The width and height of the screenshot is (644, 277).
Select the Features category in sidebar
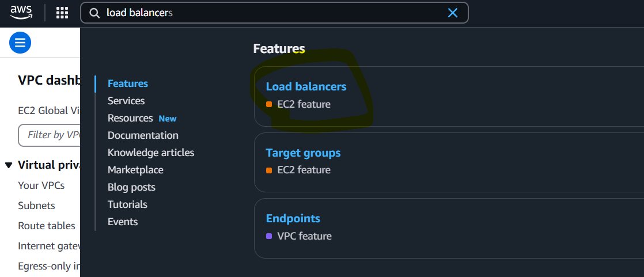(128, 84)
